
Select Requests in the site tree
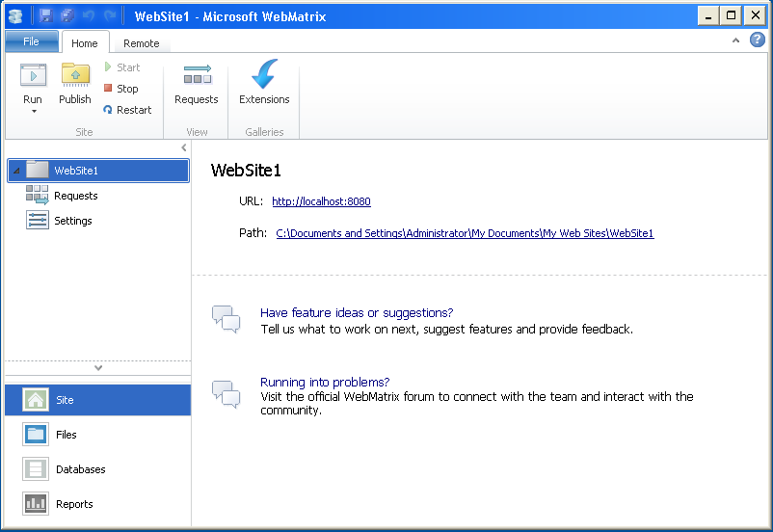62,196
